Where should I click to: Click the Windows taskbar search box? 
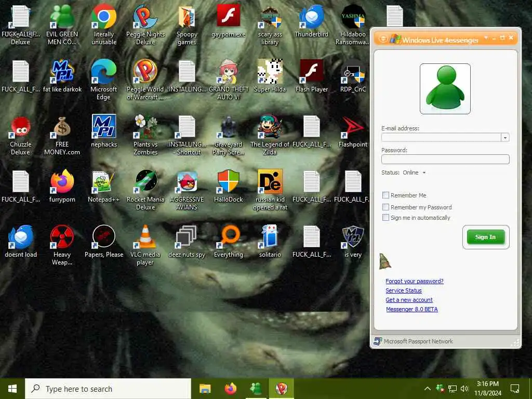coord(108,389)
